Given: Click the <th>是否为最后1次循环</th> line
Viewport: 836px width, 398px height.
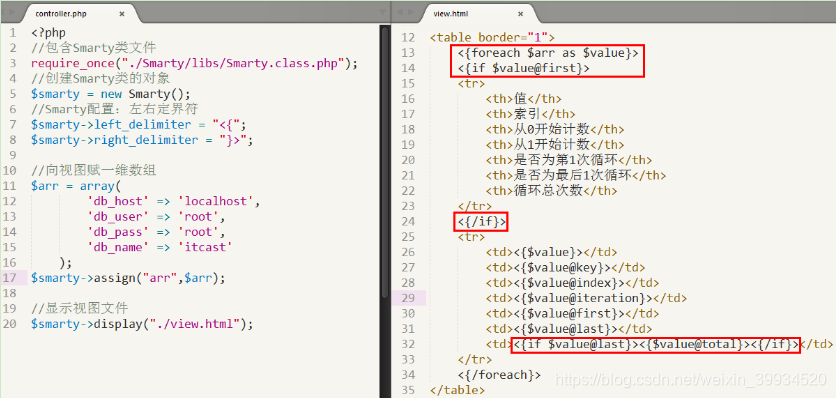Looking at the screenshot, I should 576,175.
